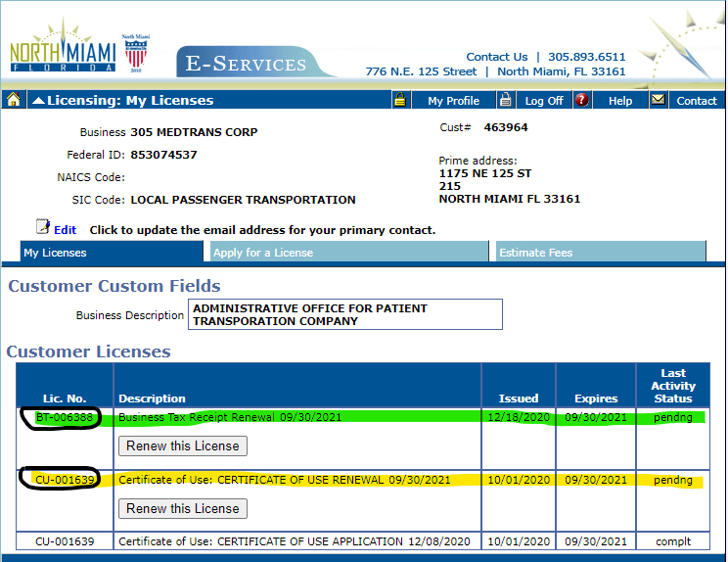Screen dimensions: 728x562
Task: Click Log Off in the menu bar
Action: [544, 101]
